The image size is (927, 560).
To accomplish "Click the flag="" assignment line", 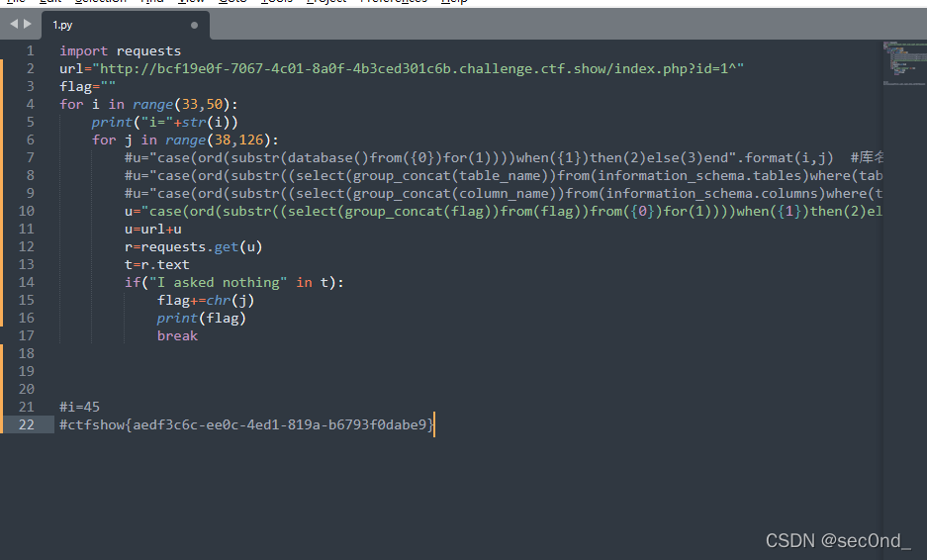I will (87, 87).
